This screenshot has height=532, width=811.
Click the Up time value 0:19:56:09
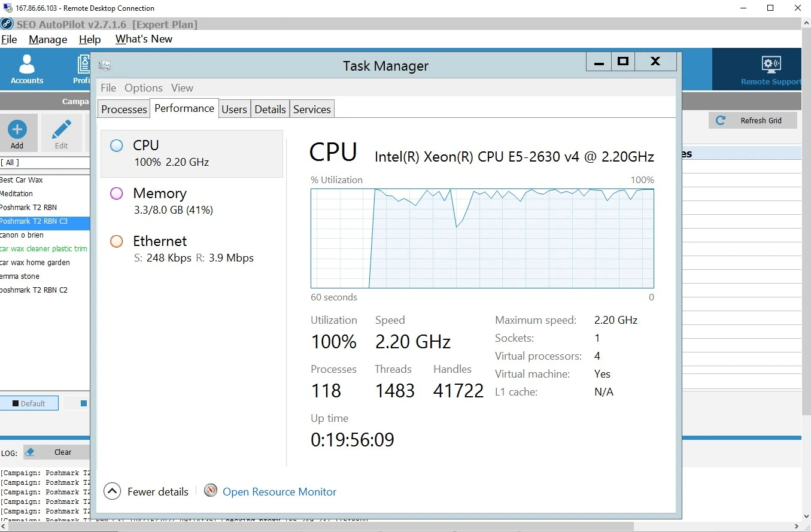(x=353, y=440)
